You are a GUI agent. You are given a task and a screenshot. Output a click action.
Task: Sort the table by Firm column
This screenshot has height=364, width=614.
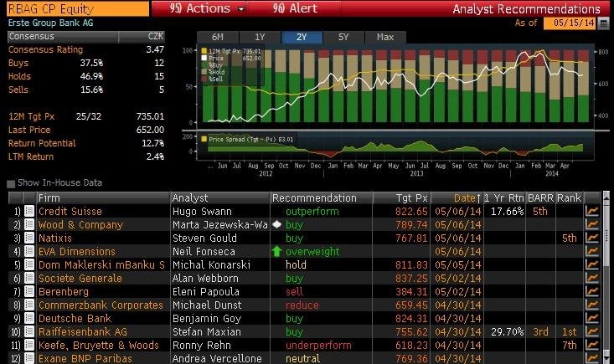(103, 197)
